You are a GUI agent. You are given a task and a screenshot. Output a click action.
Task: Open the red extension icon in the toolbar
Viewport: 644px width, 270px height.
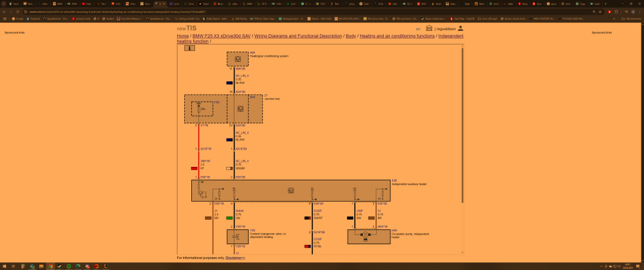pos(609,12)
